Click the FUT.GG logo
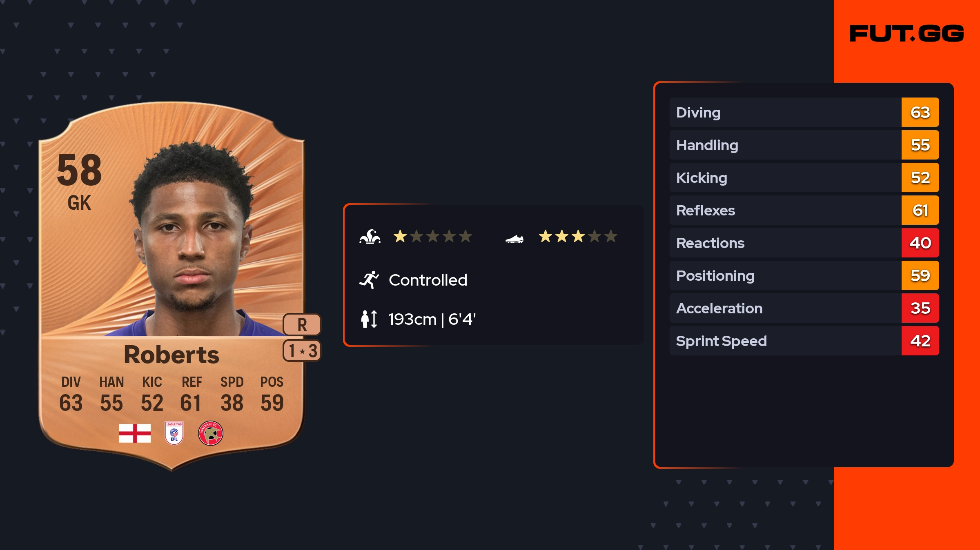The height and width of the screenshot is (550, 980). [906, 33]
